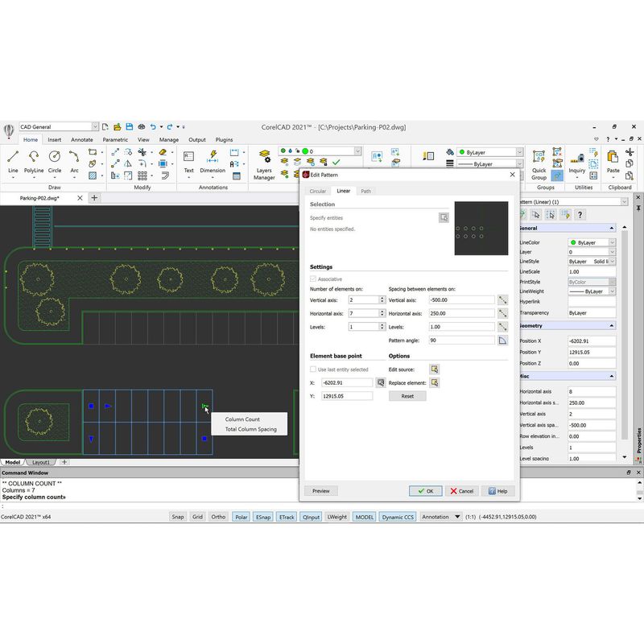Open the LineWeight dropdown in Properties
Screen dimensions: 644x644
pyautogui.click(x=612, y=291)
